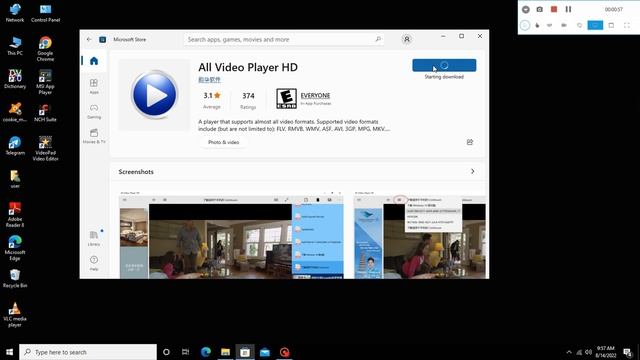The image size is (640, 360).
Task: Select Dictionary desktop shortcut
Action: pyautogui.click(x=15, y=79)
